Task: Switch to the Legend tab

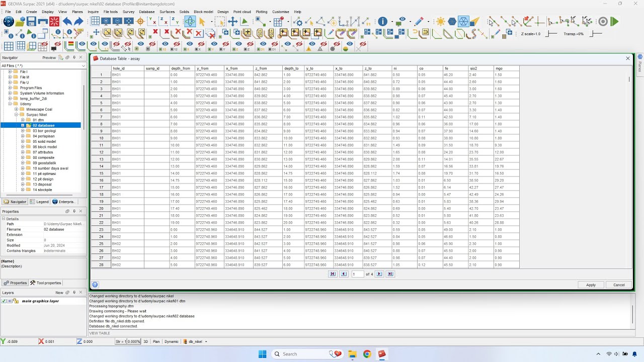Action: (40, 202)
